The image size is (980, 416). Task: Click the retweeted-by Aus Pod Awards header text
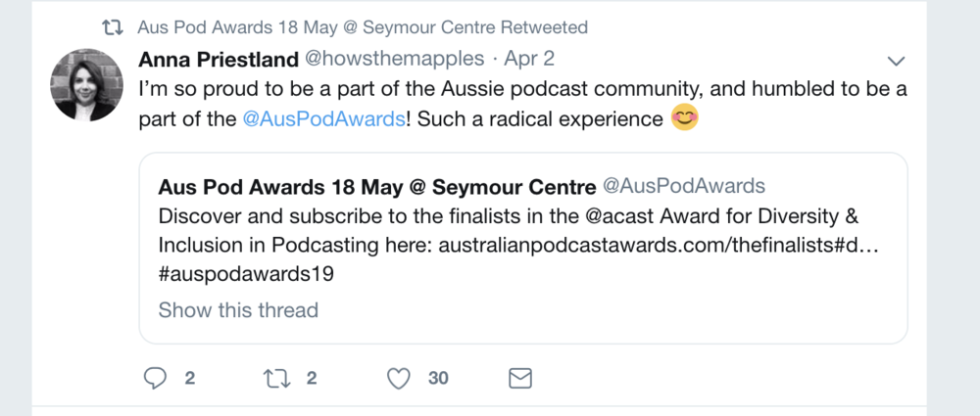click(363, 27)
